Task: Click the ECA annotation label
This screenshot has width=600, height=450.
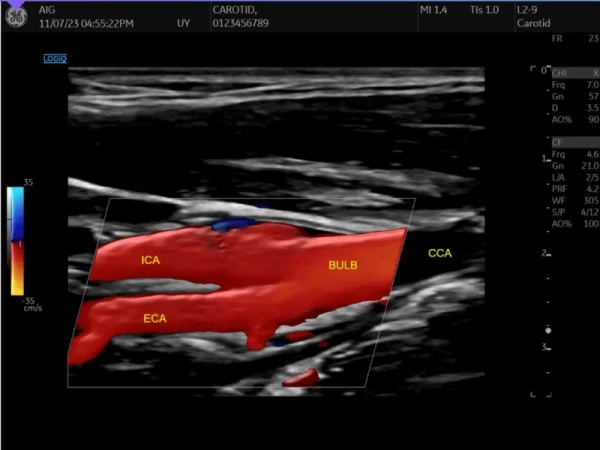Action: (x=153, y=318)
